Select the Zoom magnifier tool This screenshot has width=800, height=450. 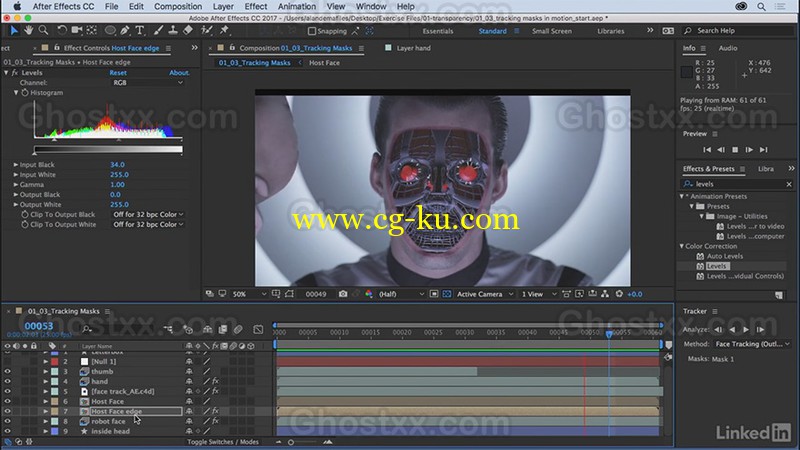click(43, 31)
